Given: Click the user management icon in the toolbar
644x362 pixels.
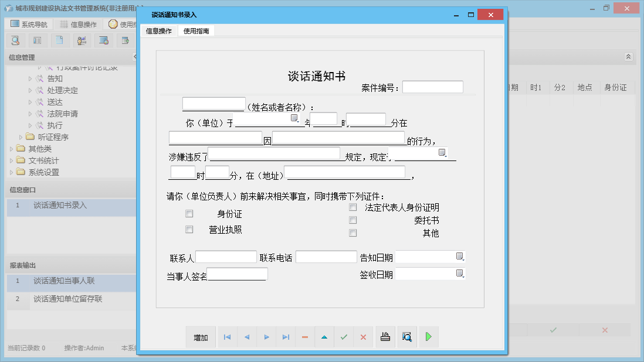Looking at the screenshot, I should [x=82, y=40].
